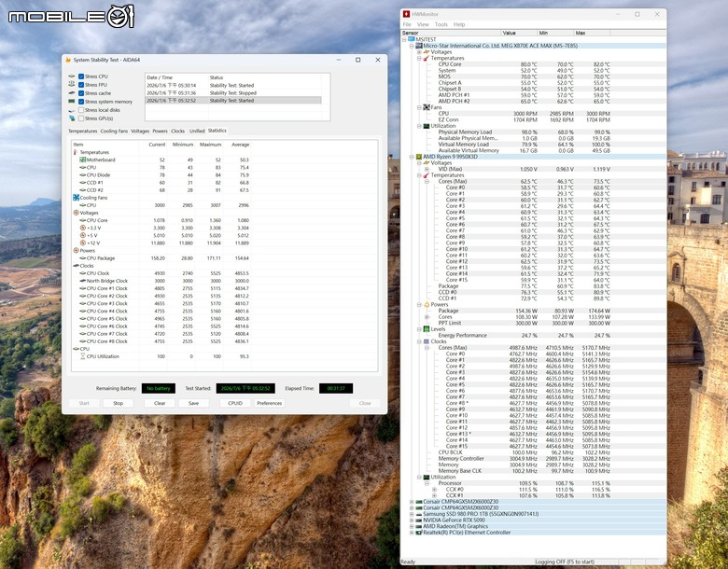The image size is (728, 569).
Task: Click the warning-triangle icon beside Powers in HWMonitor
Action: point(427,304)
